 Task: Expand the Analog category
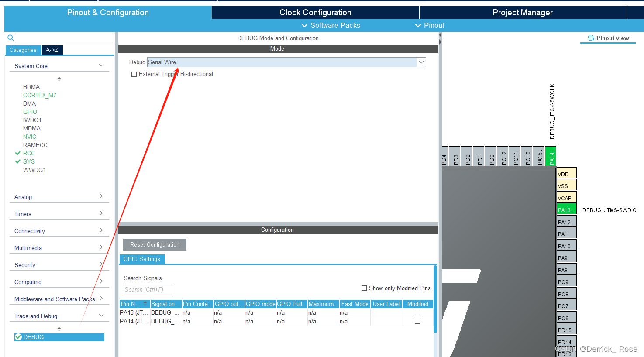101,196
